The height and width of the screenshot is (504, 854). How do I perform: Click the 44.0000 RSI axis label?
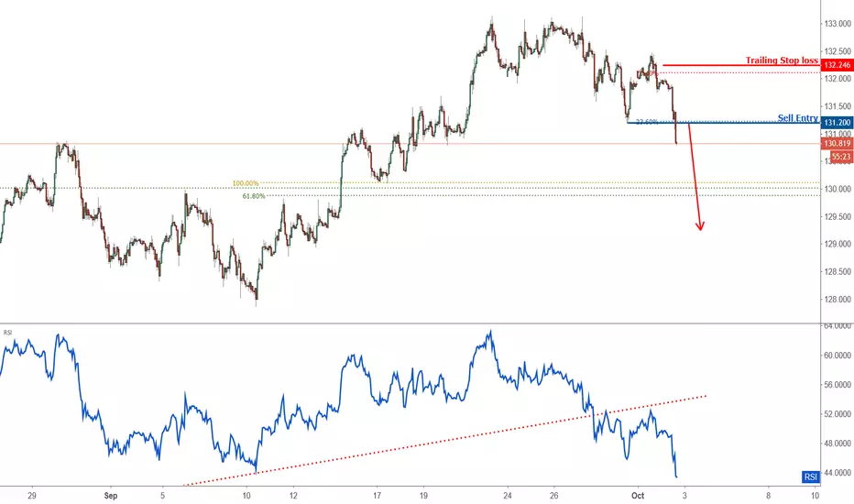[x=838, y=473]
